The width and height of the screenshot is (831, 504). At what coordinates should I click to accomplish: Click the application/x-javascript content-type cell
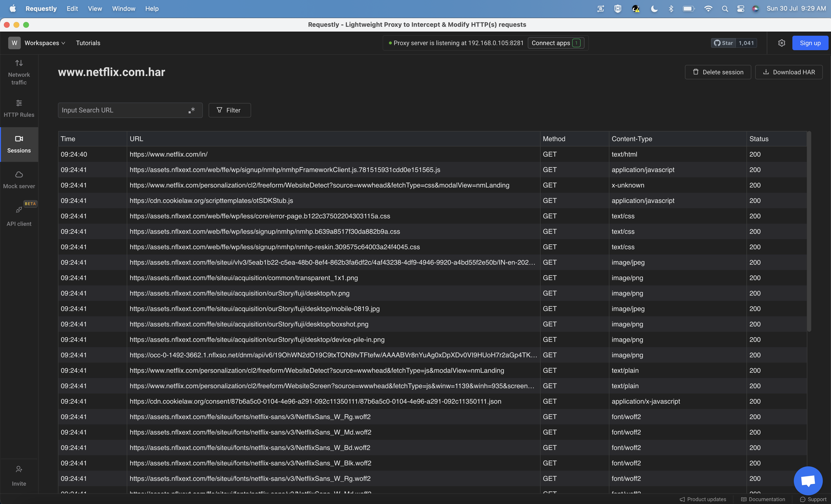click(x=677, y=401)
